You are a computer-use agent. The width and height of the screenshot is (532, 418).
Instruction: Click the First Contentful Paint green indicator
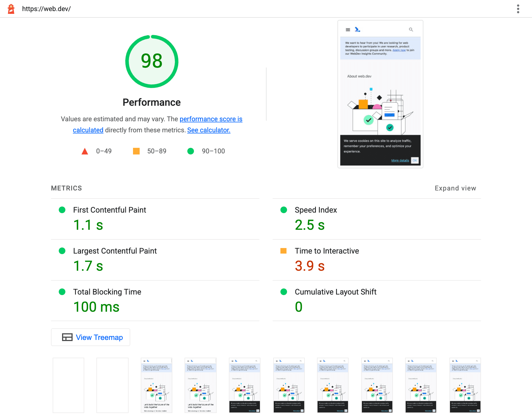62,210
